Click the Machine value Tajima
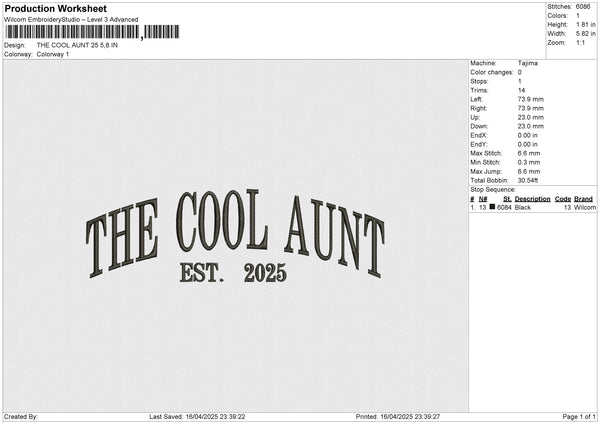 click(529, 63)
